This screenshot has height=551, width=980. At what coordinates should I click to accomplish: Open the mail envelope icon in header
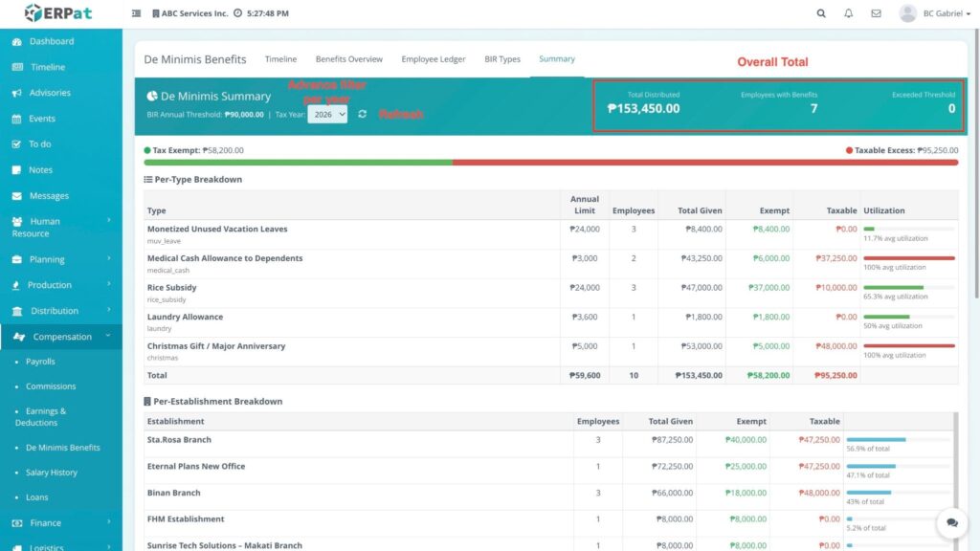(876, 13)
